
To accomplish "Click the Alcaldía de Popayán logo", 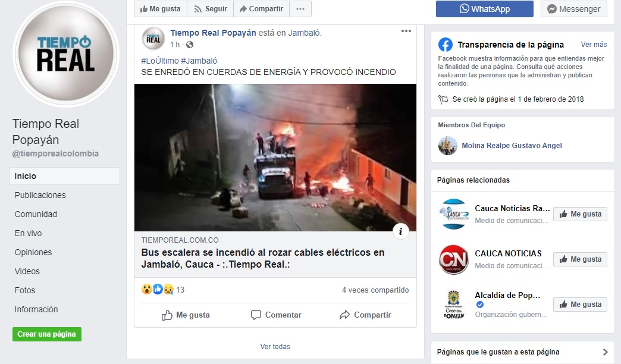I will point(453,304).
